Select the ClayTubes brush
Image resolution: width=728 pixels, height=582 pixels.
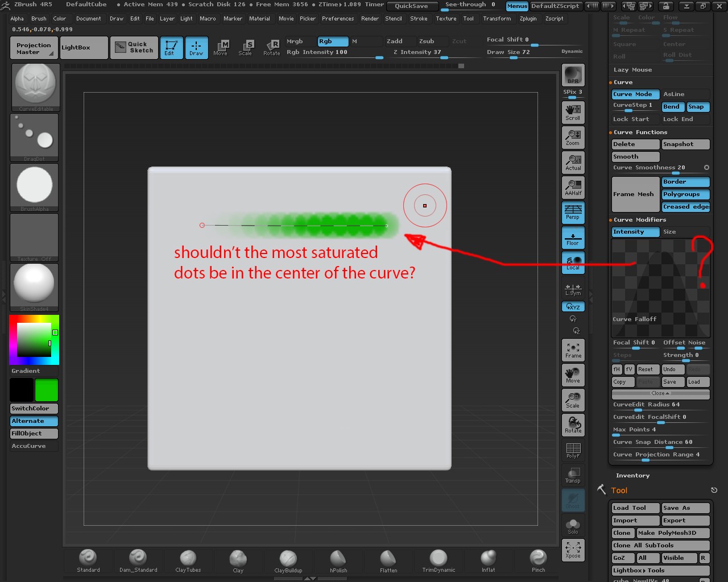point(188,561)
